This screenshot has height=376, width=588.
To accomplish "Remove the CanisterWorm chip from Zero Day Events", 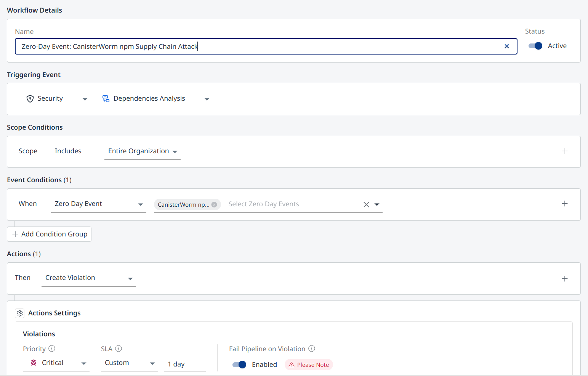I will pos(214,204).
